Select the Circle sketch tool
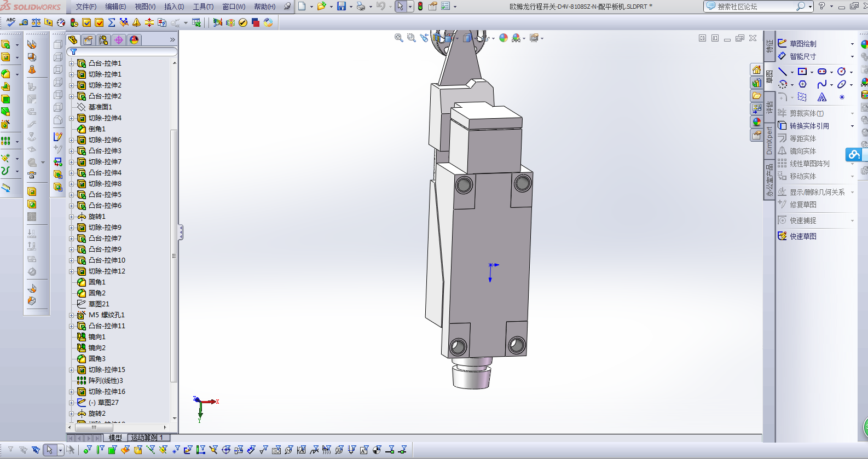Screen dimensions: 868x459 (x=842, y=72)
